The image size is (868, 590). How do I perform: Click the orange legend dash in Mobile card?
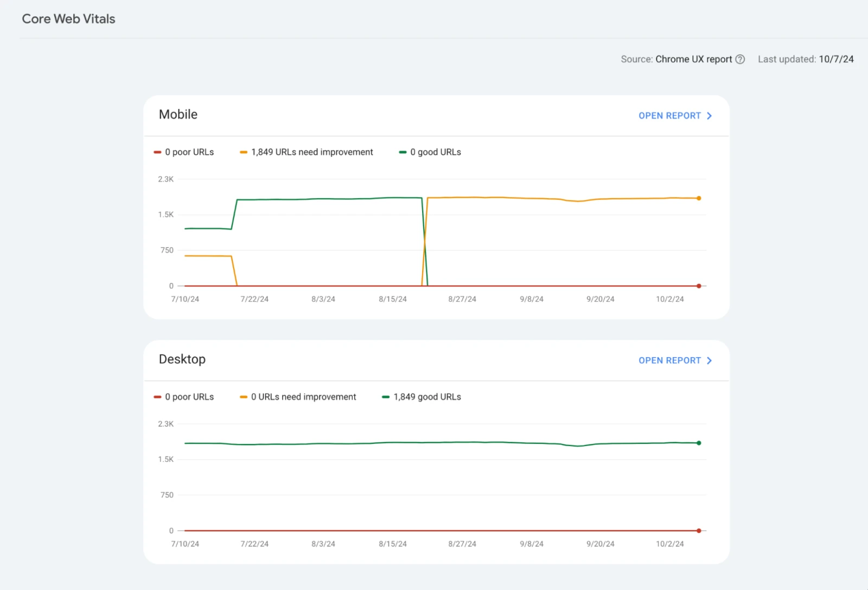244,153
